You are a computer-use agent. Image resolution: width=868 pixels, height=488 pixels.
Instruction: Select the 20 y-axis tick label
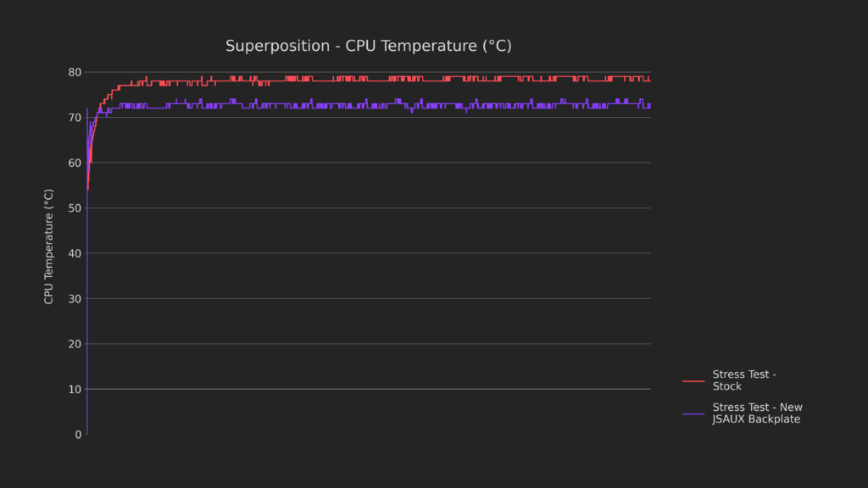75,344
